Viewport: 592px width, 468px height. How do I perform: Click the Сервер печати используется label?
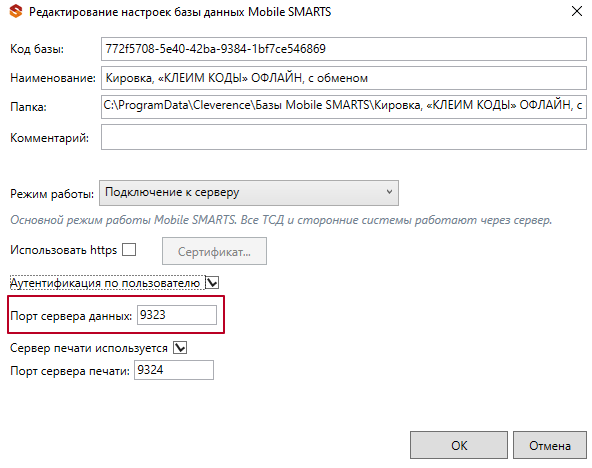tap(89, 348)
